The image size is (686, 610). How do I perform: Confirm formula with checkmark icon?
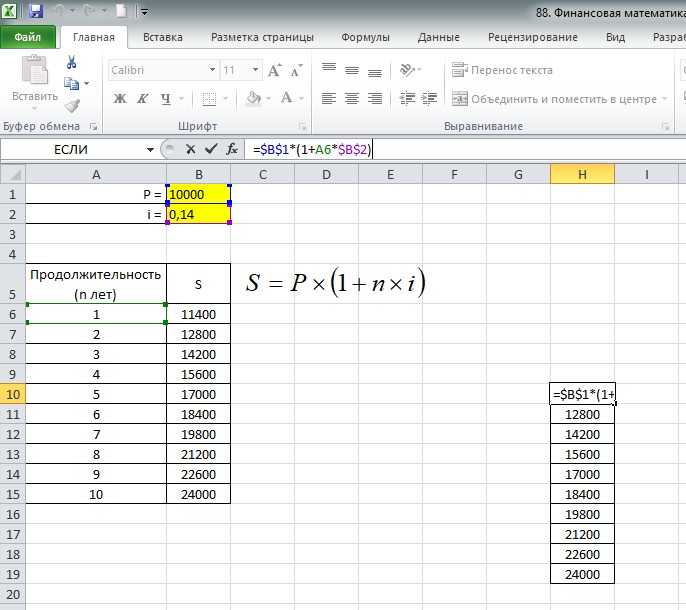(211, 149)
